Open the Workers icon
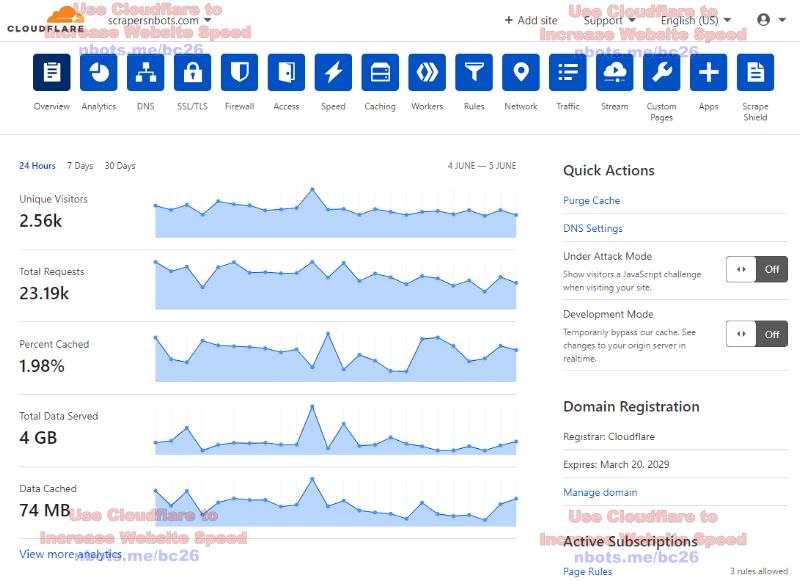The width and height of the screenshot is (800, 581). point(427,72)
